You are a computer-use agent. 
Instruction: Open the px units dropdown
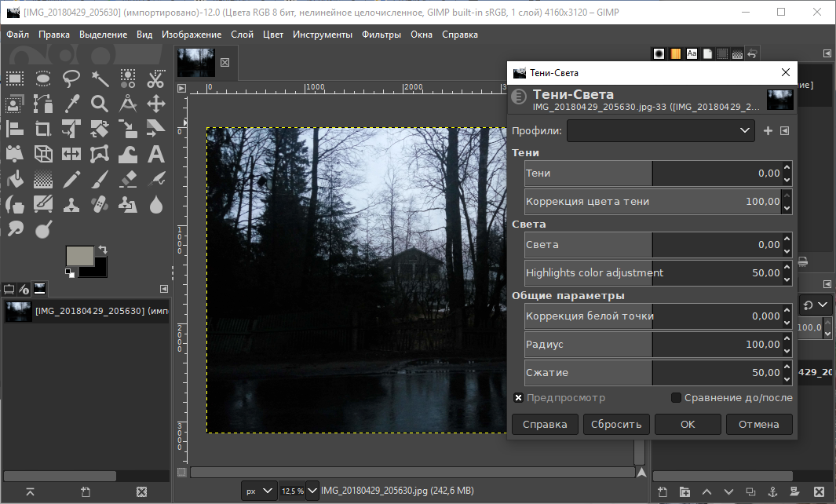coord(258,491)
